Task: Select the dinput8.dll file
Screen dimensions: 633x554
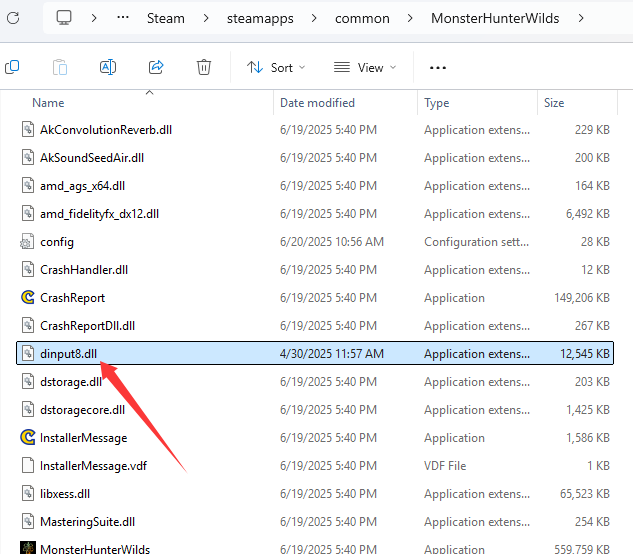Action: coord(69,353)
